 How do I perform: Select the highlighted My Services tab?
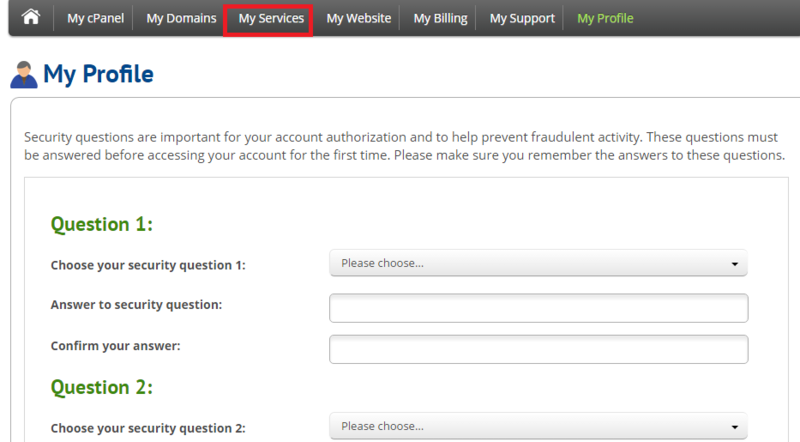pos(271,18)
